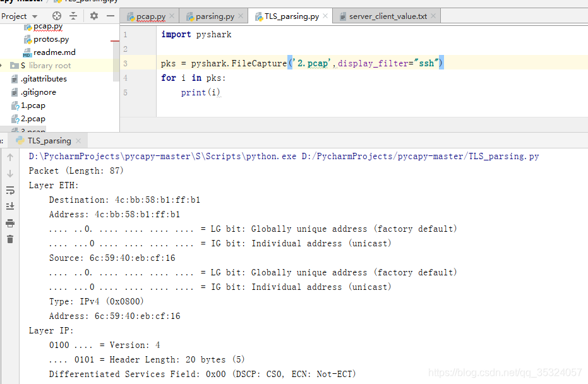The image size is (588, 384).
Task: Click the 'print(i)' line
Action: click(200, 92)
